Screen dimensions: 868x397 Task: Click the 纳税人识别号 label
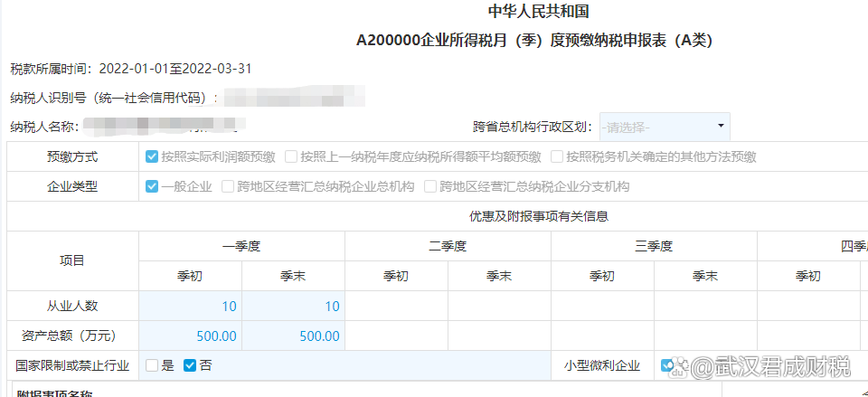point(115,98)
